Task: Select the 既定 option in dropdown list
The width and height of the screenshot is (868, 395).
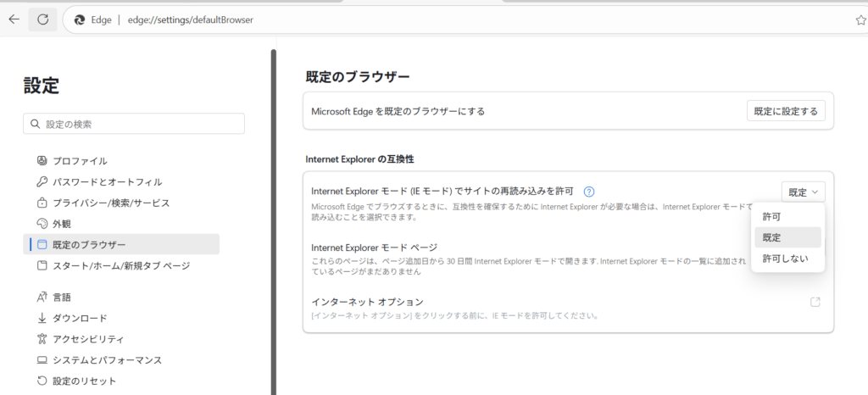Action: pos(771,237)
